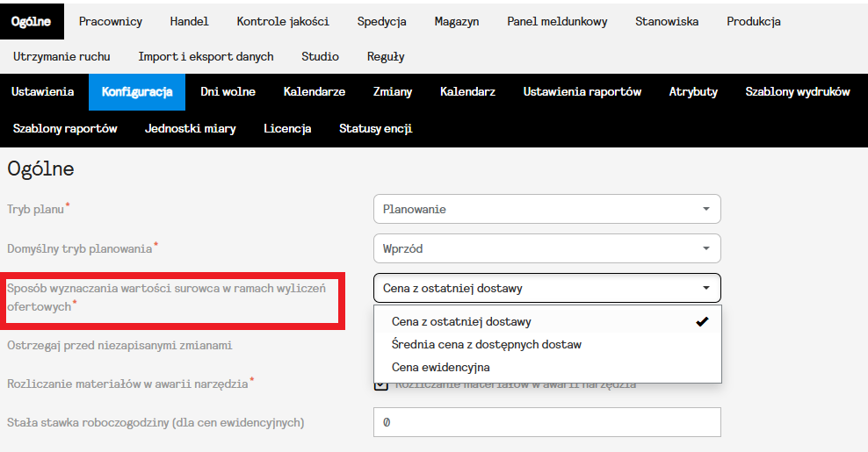The width and height of the screenshot is (868, 452).
Task: Open Kontrole jakości section
Action: (x=283, y=21)
